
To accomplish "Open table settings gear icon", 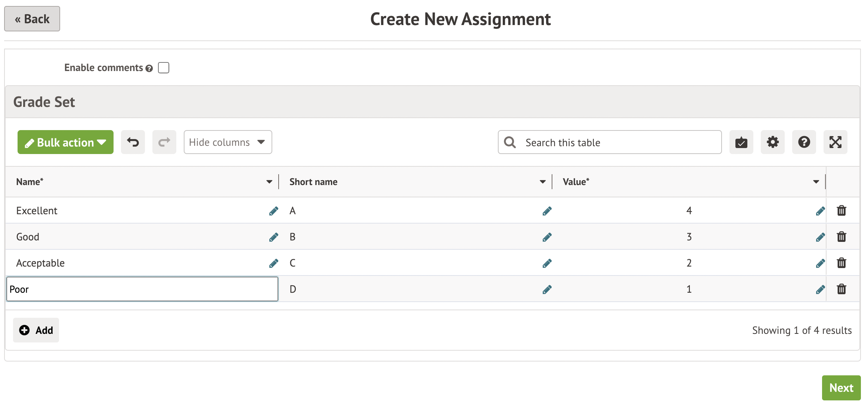I will (x=772, y=142).
